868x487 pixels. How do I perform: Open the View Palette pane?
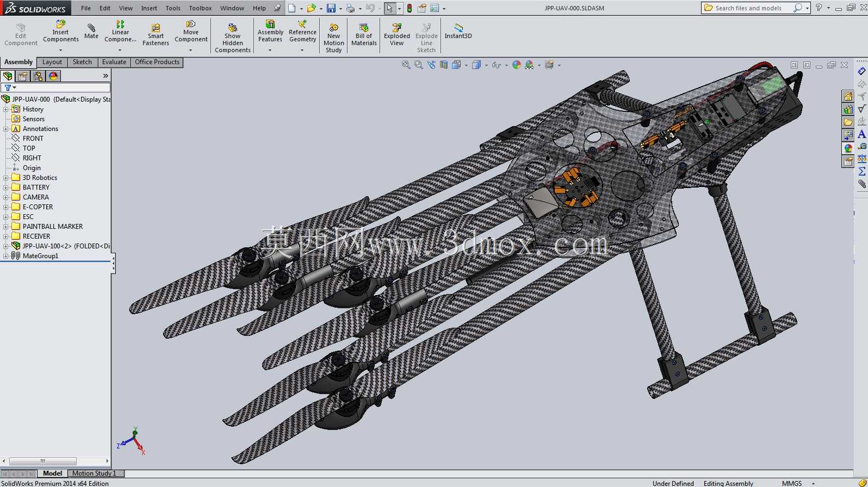(x=848, y=135)
